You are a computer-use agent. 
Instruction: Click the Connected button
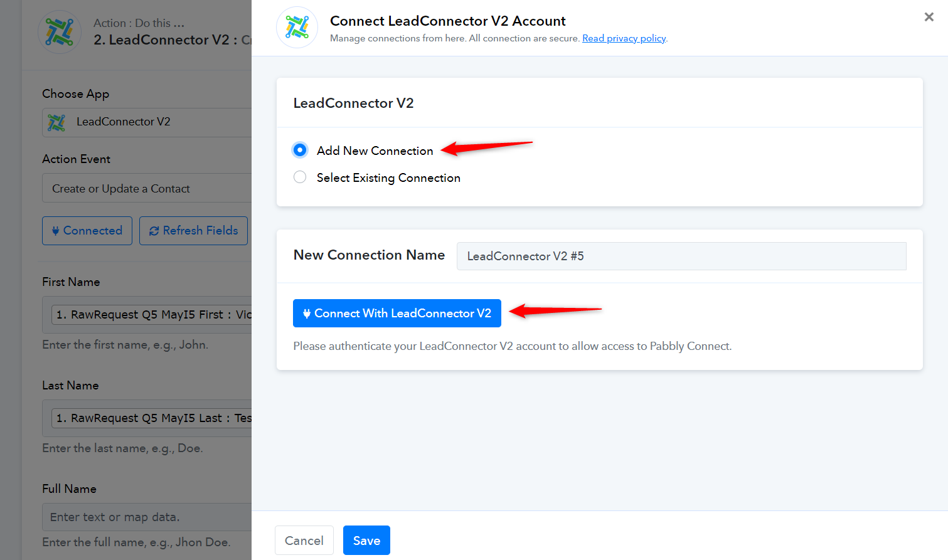pyautogui.click(x=87, y=231)
